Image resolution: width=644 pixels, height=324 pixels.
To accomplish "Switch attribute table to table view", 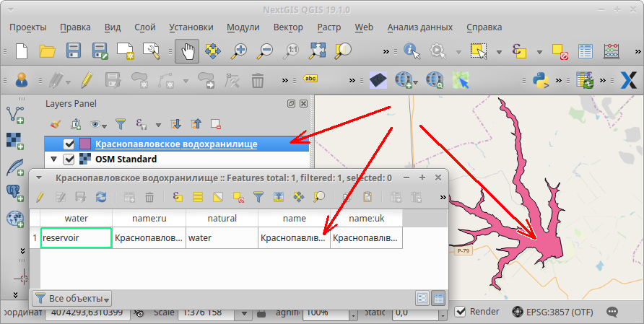I will pos(439,298).
